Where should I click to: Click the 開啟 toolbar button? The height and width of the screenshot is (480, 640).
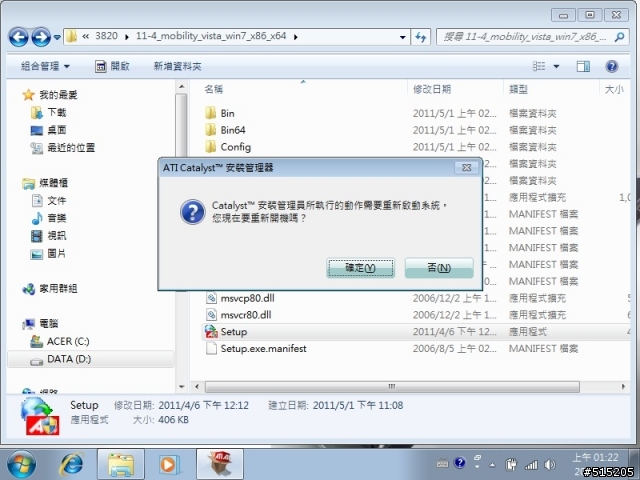pos(112,66)
